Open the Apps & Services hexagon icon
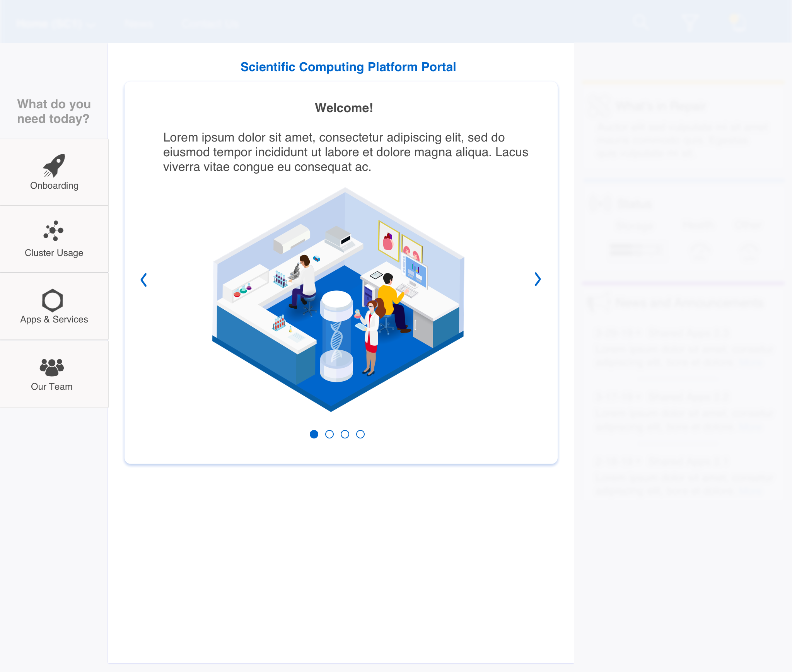 pos(53,300)
